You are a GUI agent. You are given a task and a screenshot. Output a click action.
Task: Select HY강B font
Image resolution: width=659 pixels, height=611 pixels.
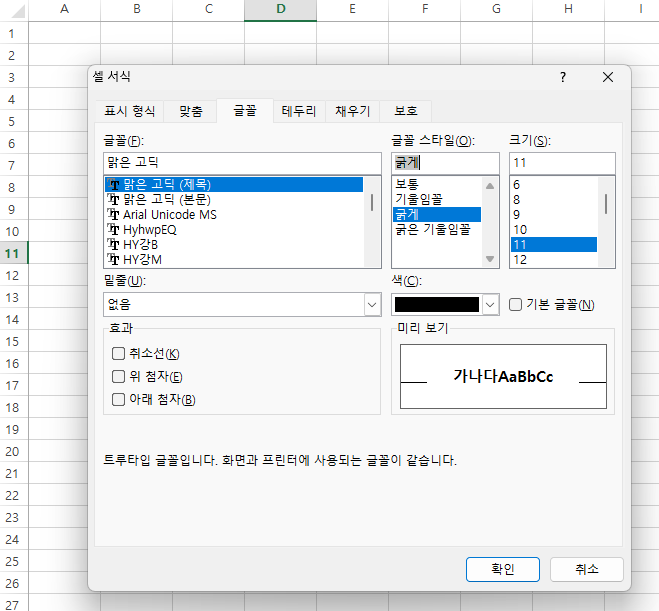(234, 245)
